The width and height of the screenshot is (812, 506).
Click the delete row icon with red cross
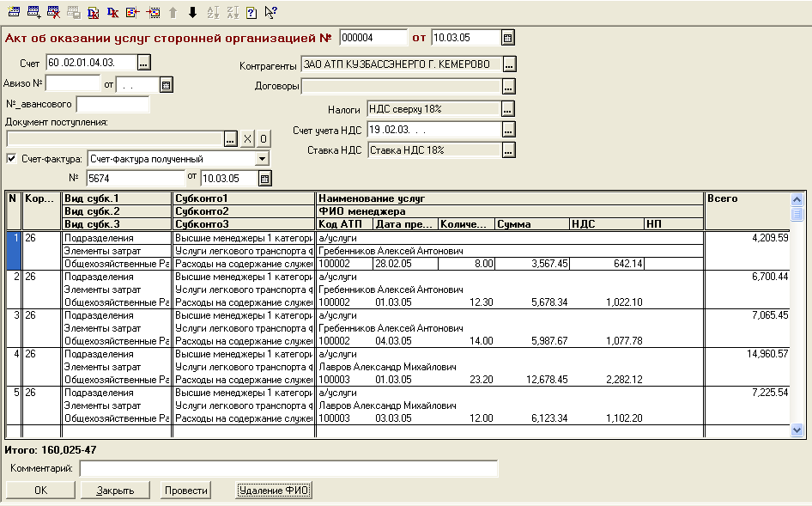tap(54, 12)
